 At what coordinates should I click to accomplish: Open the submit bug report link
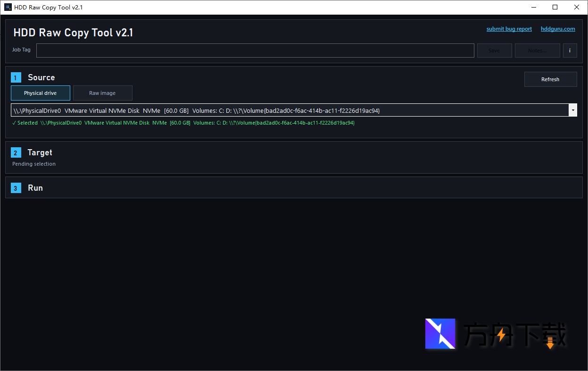[509, 29]
